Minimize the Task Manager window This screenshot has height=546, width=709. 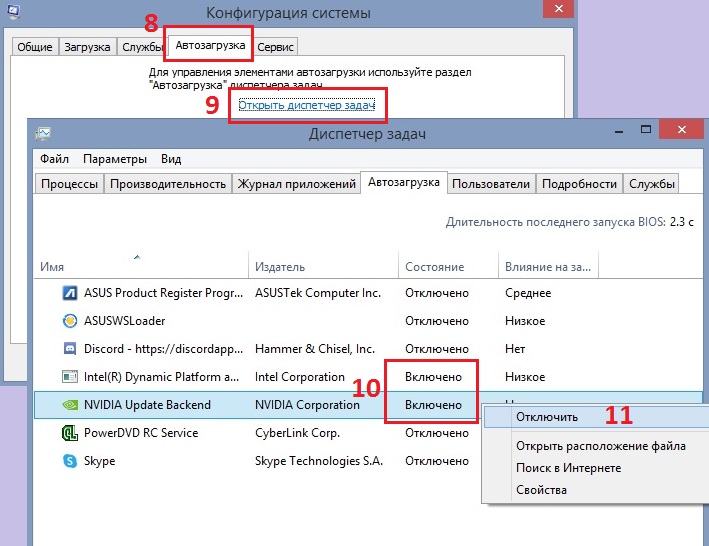click(619, 131)
